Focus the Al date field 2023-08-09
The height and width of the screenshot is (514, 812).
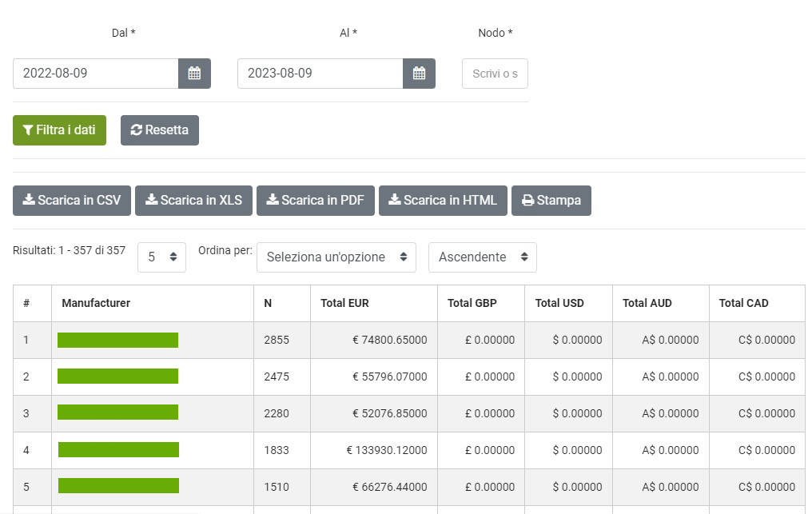(320, 74)
